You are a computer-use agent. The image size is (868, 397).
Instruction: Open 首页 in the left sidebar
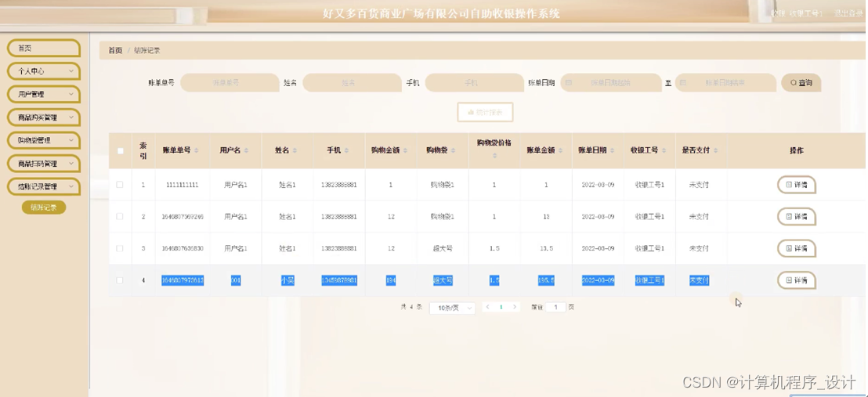tap(44, 49)
